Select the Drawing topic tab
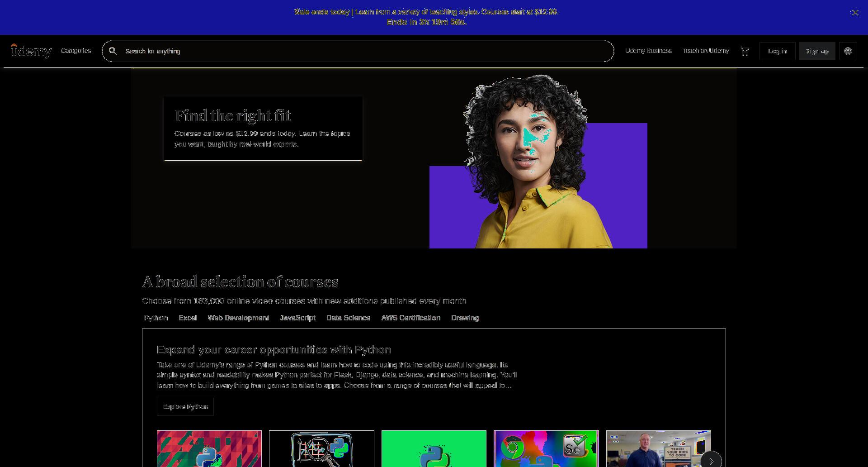Viewport: 868px width, 467px height. pyautogui.click(x=465, y=318)
